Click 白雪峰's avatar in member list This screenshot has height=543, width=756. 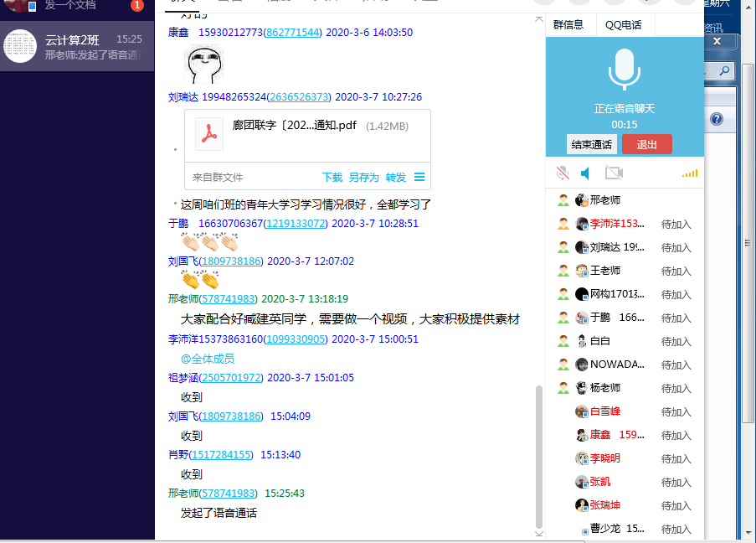[582, 411]
